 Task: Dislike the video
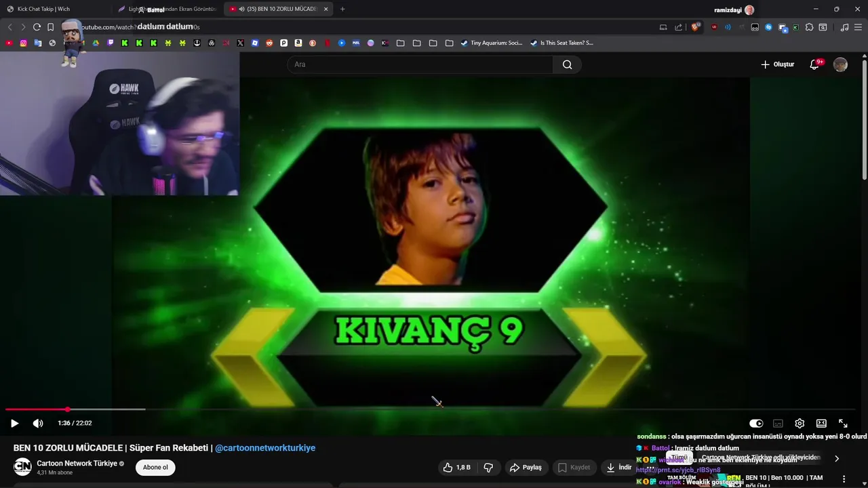click(x=488, y=467)
